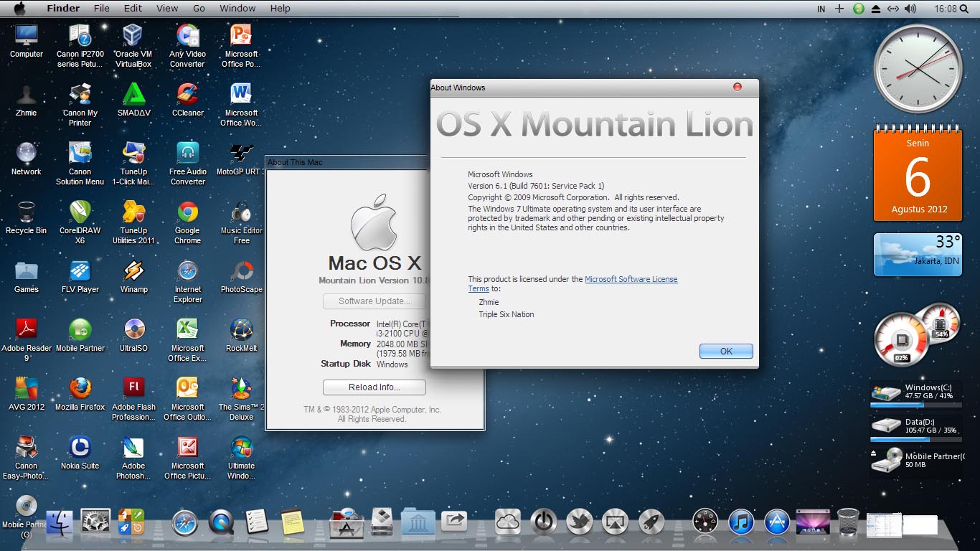The image size is (980, 551).
Task: Click the power button icon in dock
Action: [544, 522]
